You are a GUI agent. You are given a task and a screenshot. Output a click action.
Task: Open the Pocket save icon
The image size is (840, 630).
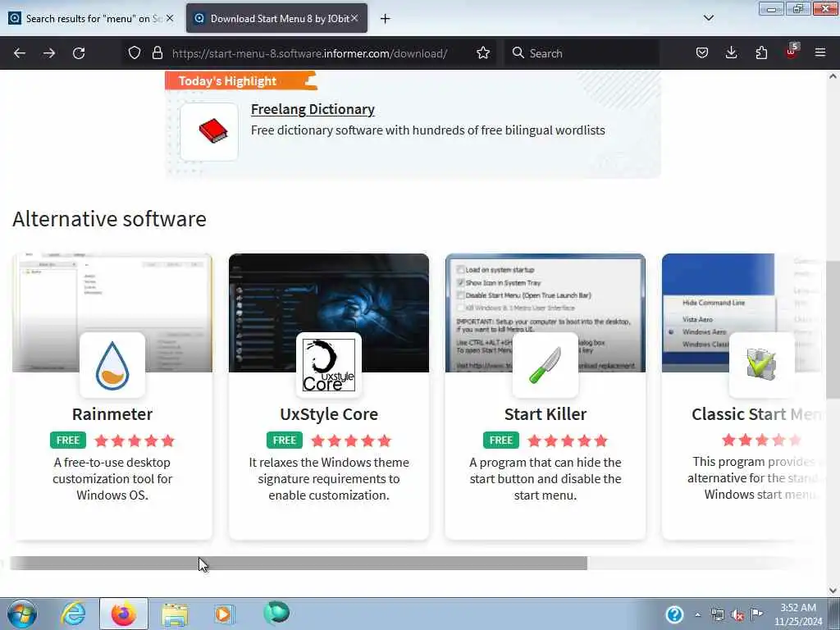[702, 53]
